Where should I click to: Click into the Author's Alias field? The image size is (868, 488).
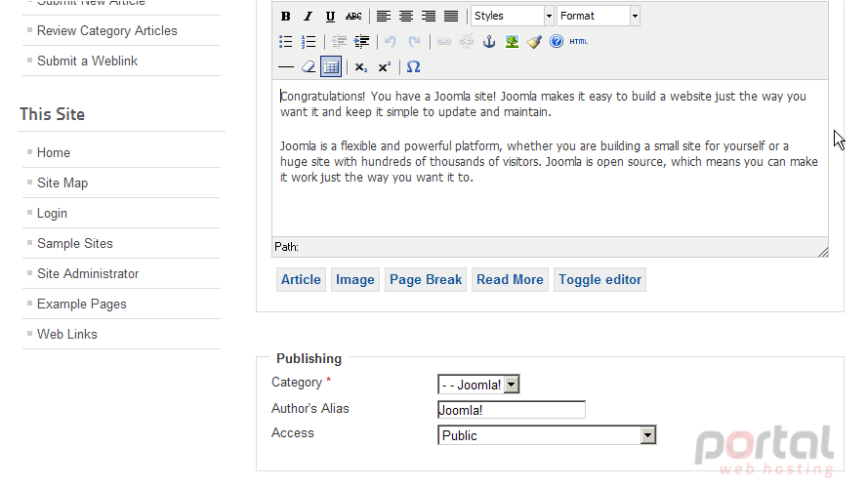(512, 410)
